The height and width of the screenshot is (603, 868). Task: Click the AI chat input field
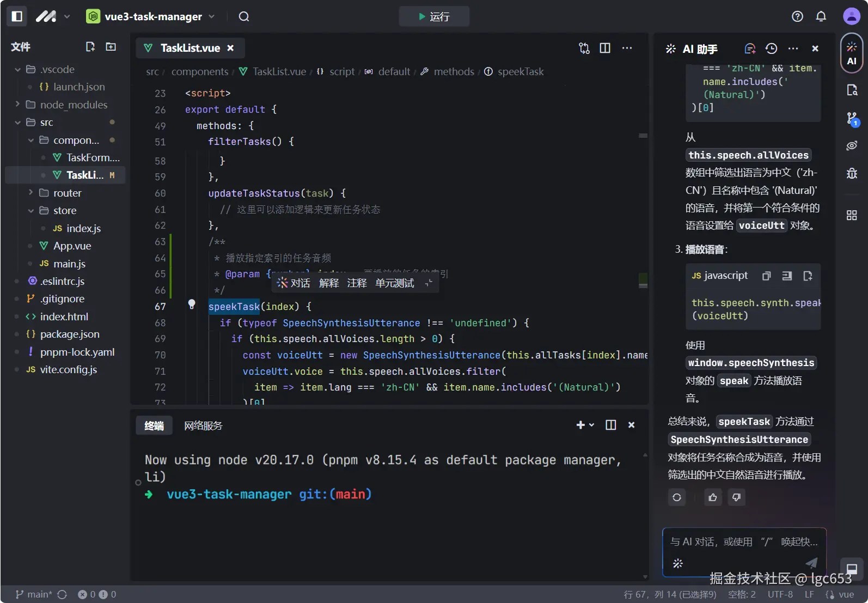click(x=743, y=542)
